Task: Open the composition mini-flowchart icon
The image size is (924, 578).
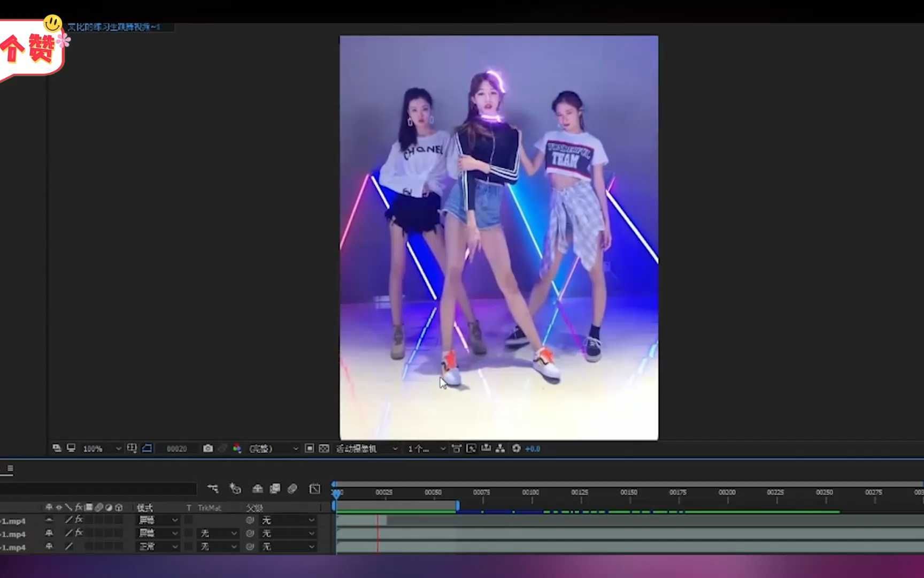Action: coord(213,489)
